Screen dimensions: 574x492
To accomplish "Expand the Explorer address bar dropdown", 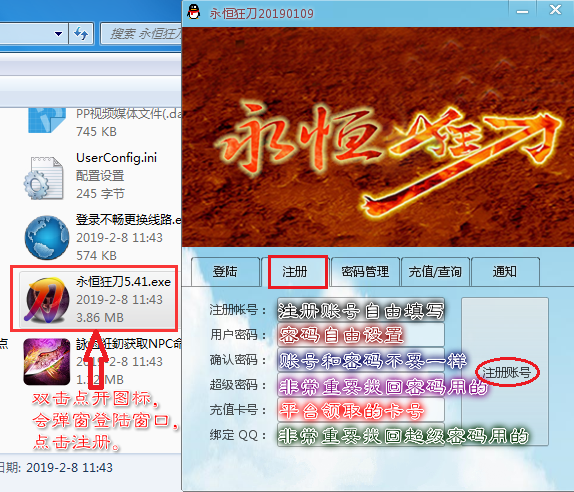I will [58, 34].
